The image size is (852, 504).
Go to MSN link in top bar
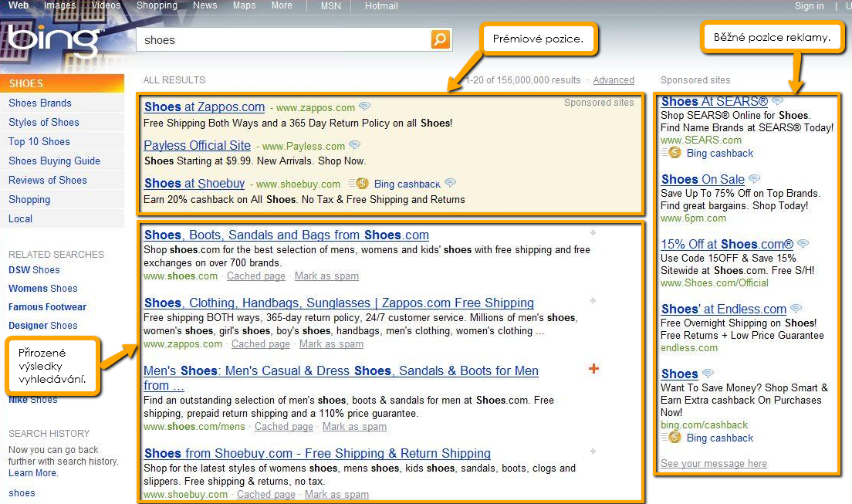[331, 6]
